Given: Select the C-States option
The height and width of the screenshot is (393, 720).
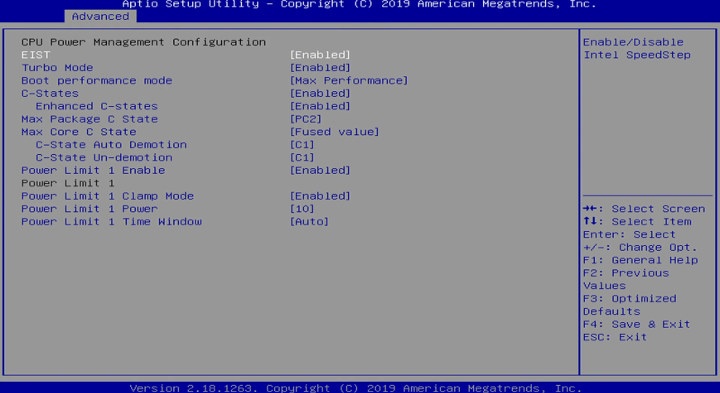Looking at the screenshot, I should pyautogui.click(x=50, y=93).
